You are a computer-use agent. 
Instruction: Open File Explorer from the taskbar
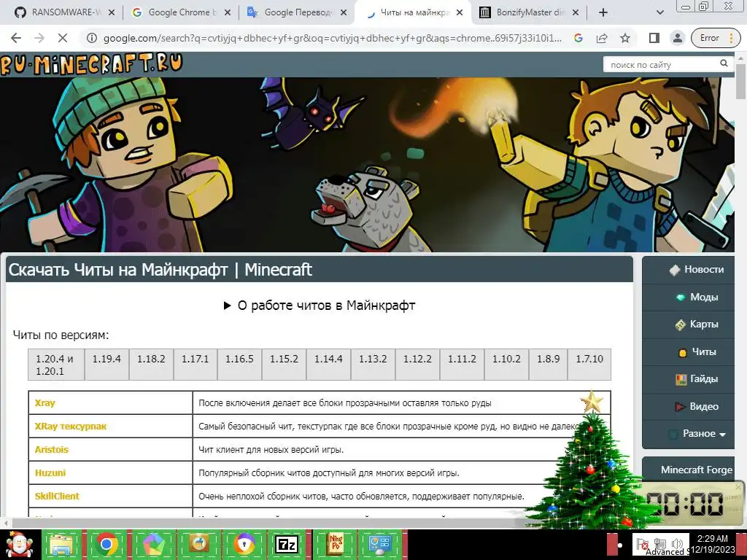coord(61,544)
